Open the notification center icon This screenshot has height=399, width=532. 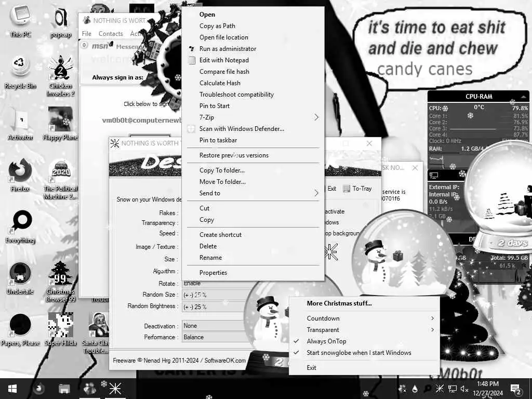[x=516, y=389]
